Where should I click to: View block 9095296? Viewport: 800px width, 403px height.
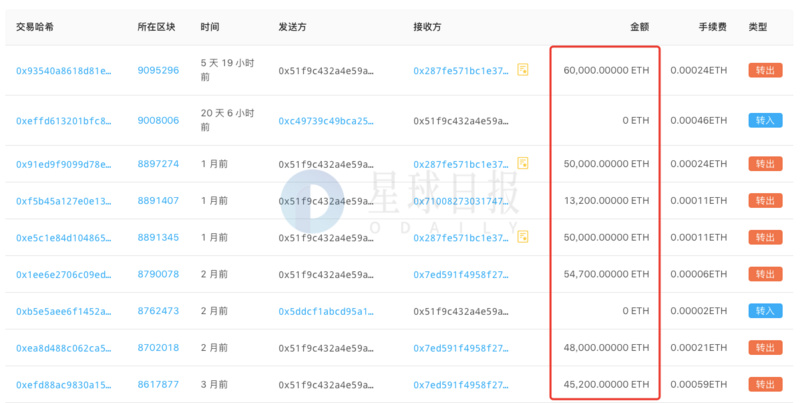coord(158,70)
